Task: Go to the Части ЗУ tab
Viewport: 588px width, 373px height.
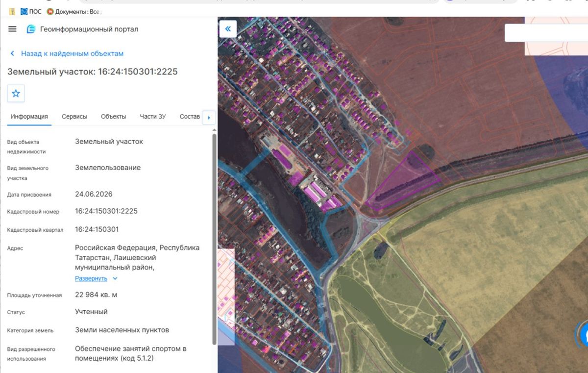Action: click(153, 117)
